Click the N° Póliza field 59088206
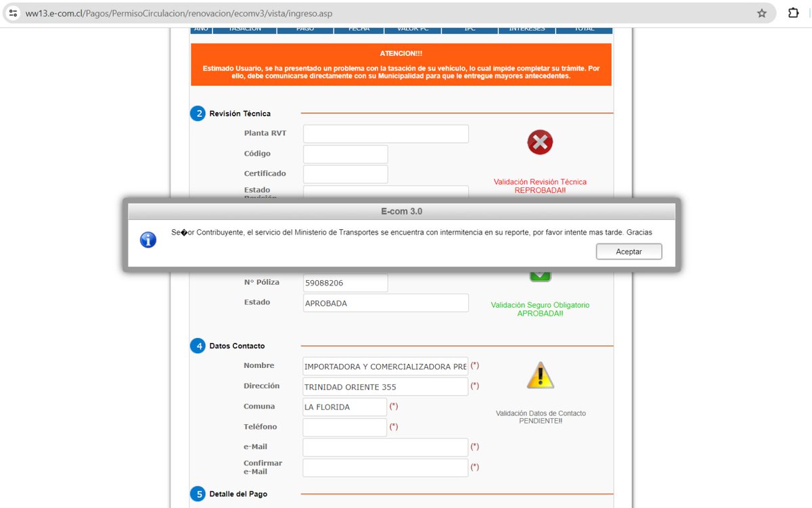The width and height of the screenshot is (812, 508). click(x=346, y=283)
